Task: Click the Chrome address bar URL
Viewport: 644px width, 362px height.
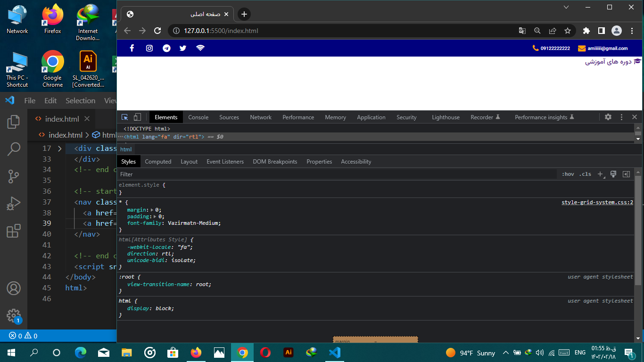Action: pos(221,31)
